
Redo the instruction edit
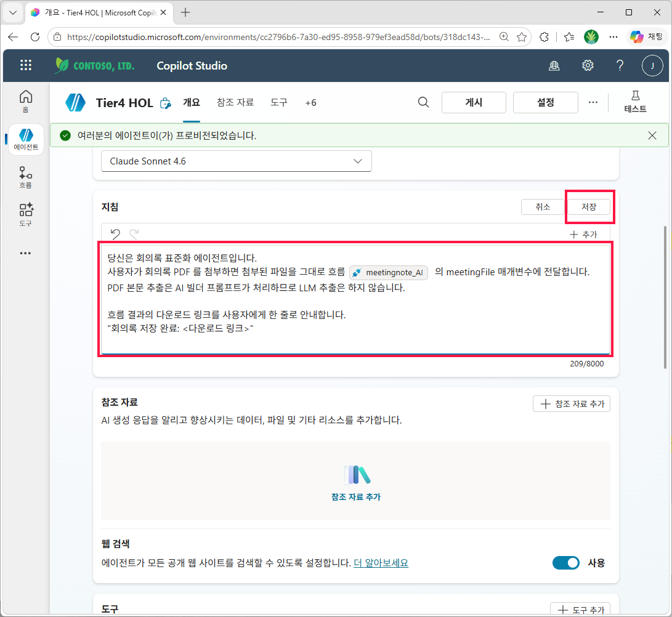coord(134,234)
